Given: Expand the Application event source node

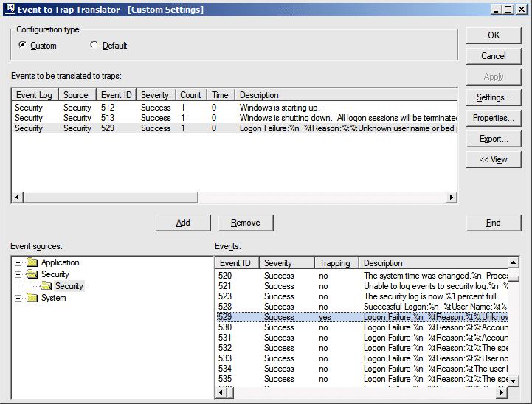Looking at the screenshot, I should pos(18,262).
